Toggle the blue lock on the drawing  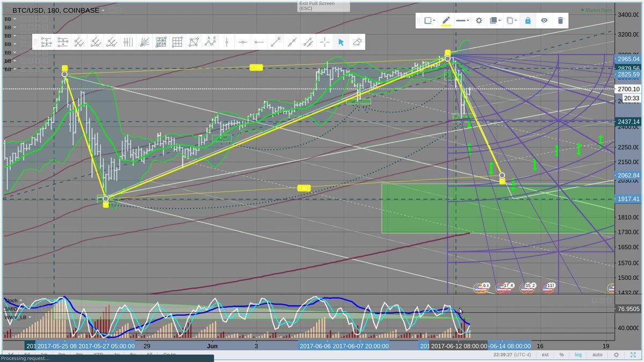tap(528, 20)
